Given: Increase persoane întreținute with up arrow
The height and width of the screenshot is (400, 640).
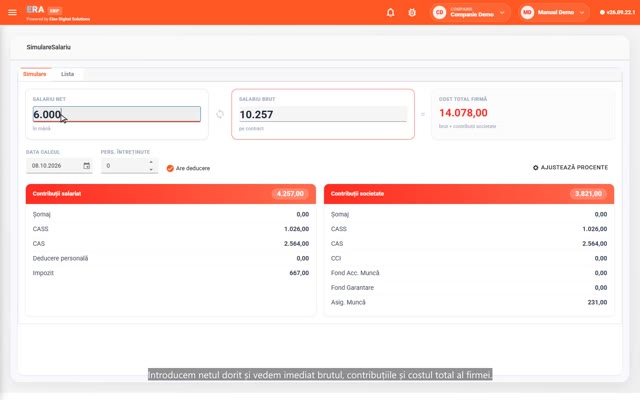Looking at the screenshot, I should click(151, 162).
